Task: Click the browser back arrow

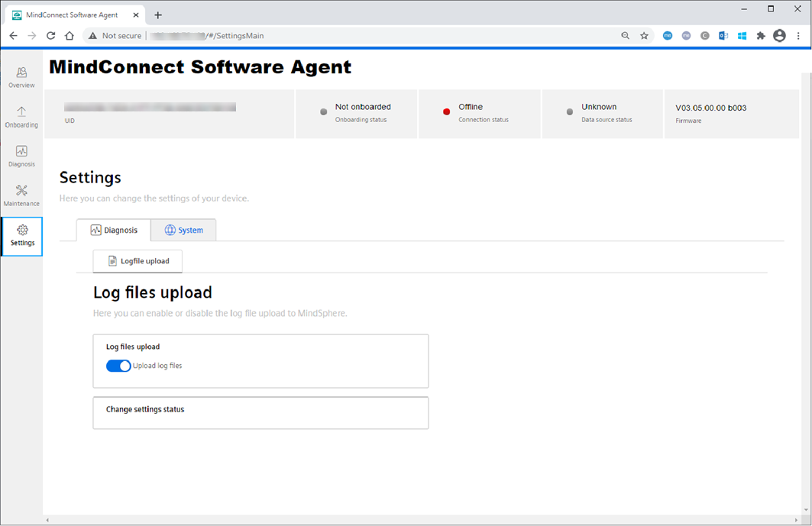Action: click(x=14, y=36)
